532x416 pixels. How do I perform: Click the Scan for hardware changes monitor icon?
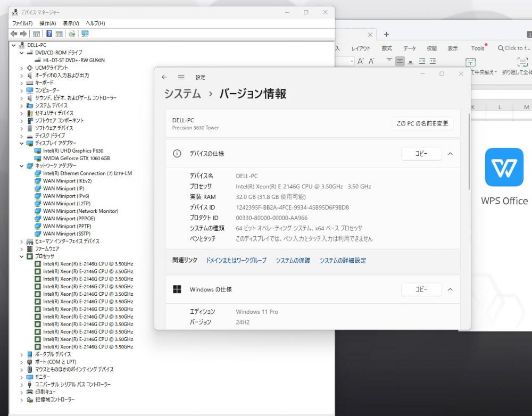pyautogui.click(x=85, y=34)
